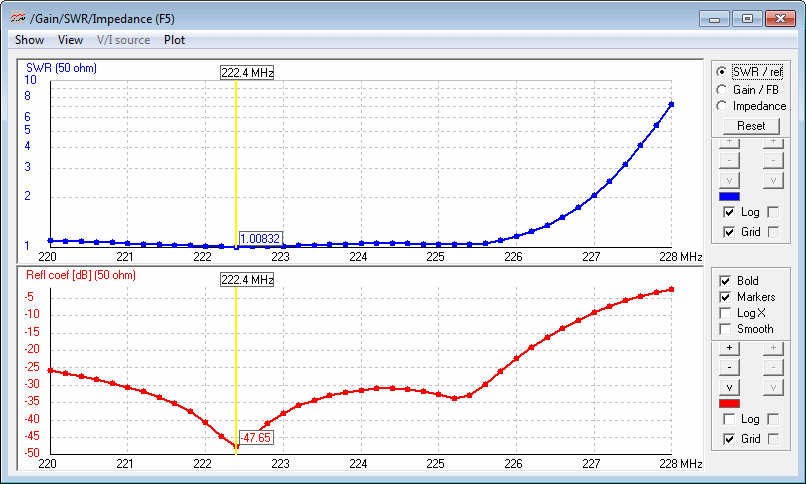Click the second minus button beside the SWR plot
This screenshot has width=806, height=484.
773,160
